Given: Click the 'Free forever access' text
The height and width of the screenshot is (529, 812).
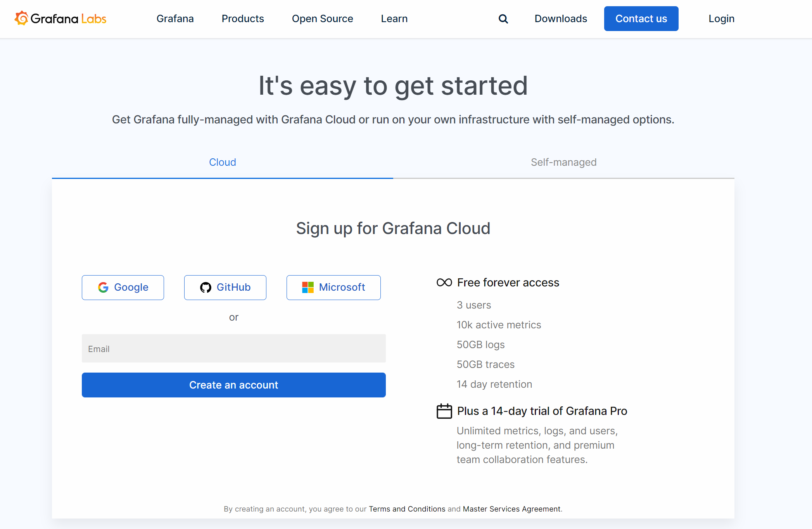Looking at the screenshot, I should click(508, 283).
